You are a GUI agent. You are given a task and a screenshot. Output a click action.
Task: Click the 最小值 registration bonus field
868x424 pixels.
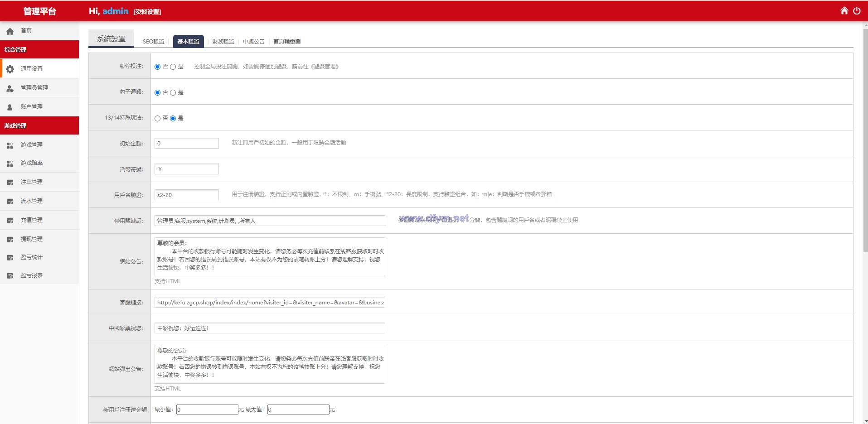point(207,410)
